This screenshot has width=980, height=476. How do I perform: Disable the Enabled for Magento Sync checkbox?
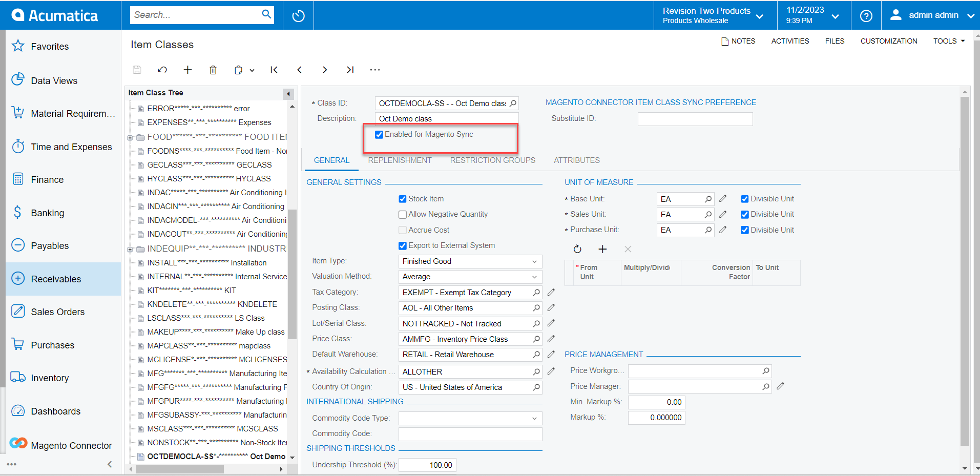pyautogui.click(x=379, y=134)
